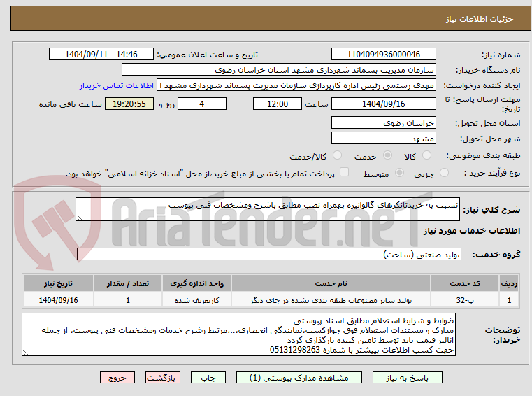The image size is (532, 396).
Task: Click service code cell پ-32
Action: (464, 300)
